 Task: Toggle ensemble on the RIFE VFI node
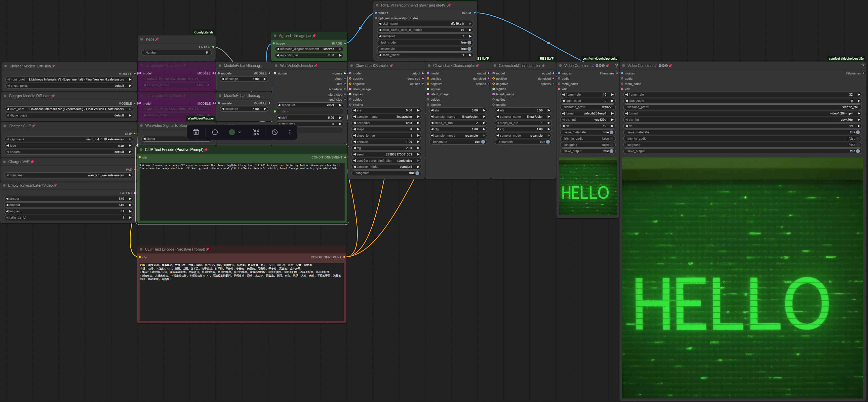click(425, 49)
